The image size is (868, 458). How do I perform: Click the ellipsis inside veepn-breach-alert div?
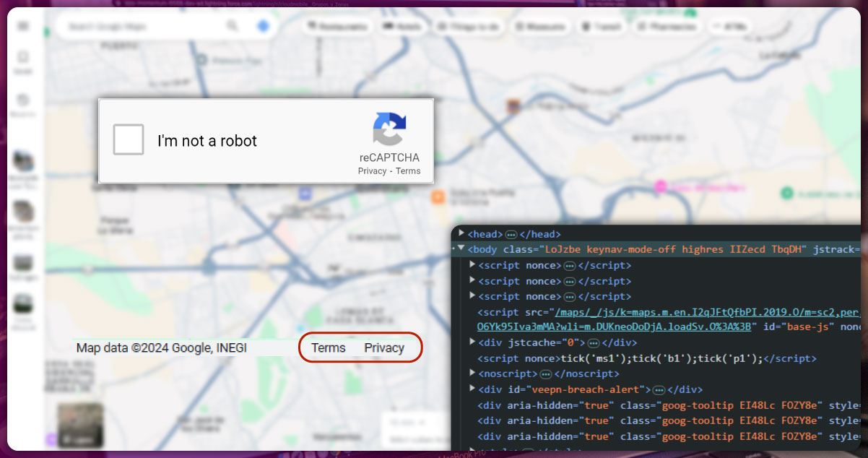[x=659, y=389]
